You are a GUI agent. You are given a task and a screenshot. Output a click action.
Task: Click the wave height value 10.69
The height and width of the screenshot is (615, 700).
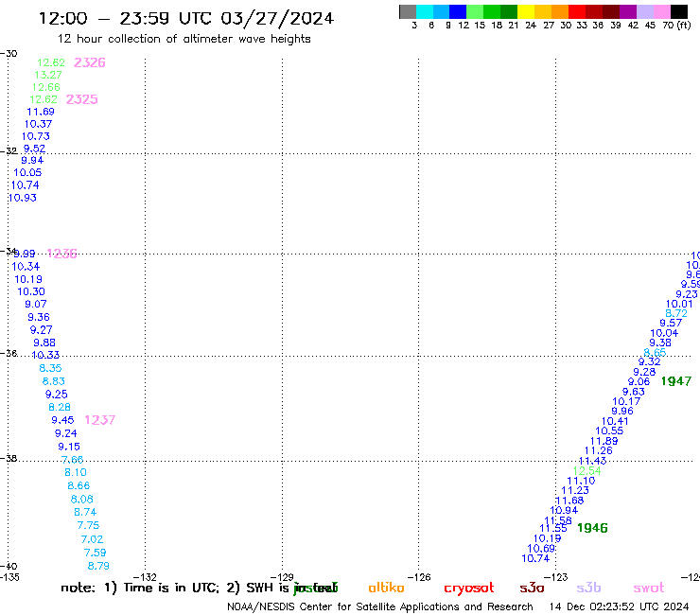point(541,549)
